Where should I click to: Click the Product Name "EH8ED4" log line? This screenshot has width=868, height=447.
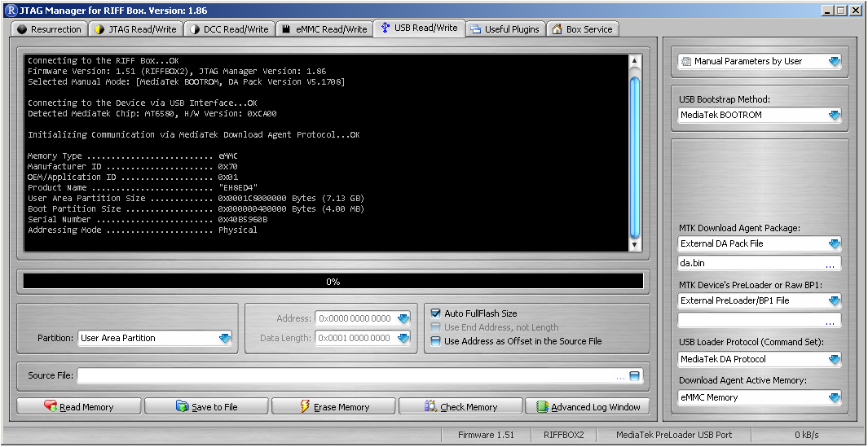point(143,187)
